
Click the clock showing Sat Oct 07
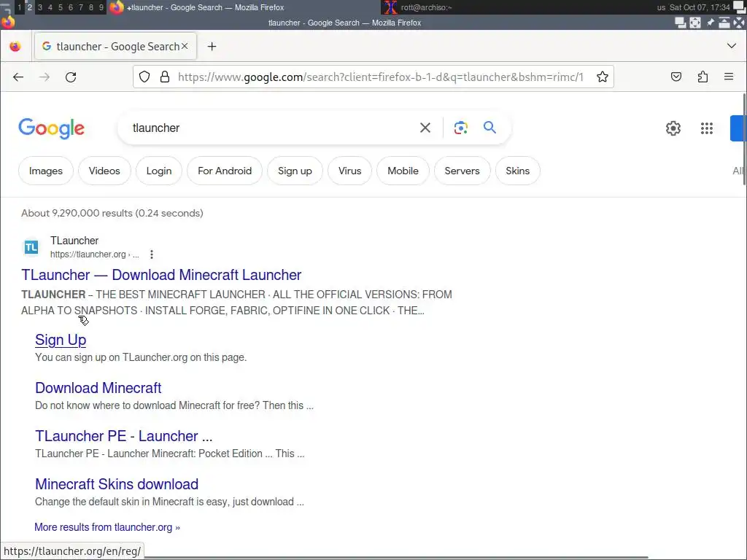click(x=700, y=7)
